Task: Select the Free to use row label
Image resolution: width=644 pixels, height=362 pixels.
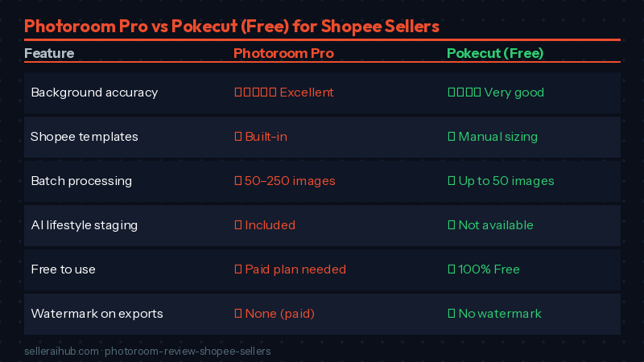Action: coord(63,269)
